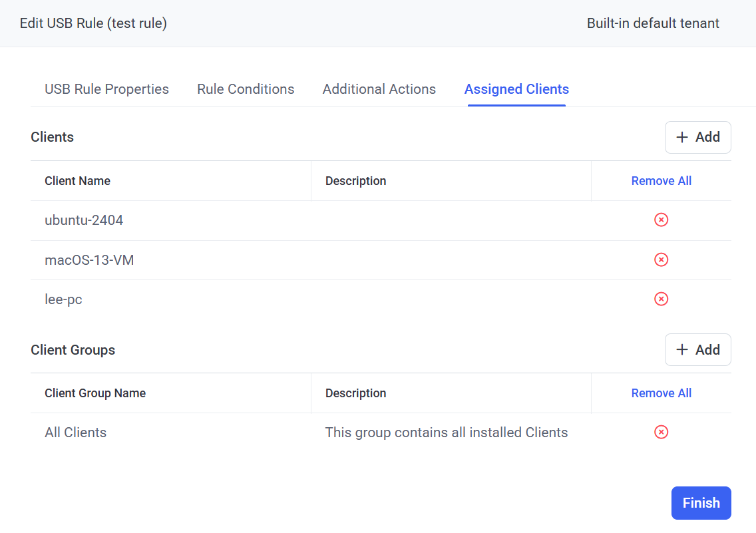Click the Built-in default tenant label
The height and width of the screenshot is (533, 756).
[x=653, y=23]
